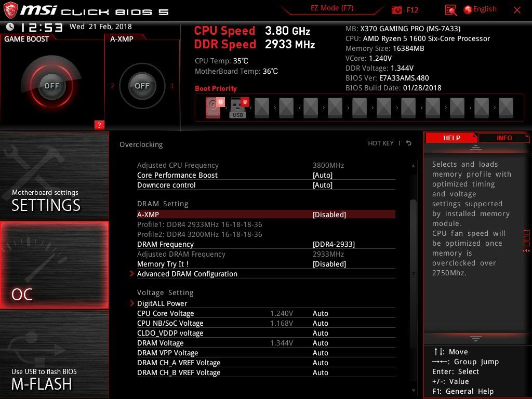Click the Adjusted CPU Frequency 3800MHz value

click(x=328, y=165)
